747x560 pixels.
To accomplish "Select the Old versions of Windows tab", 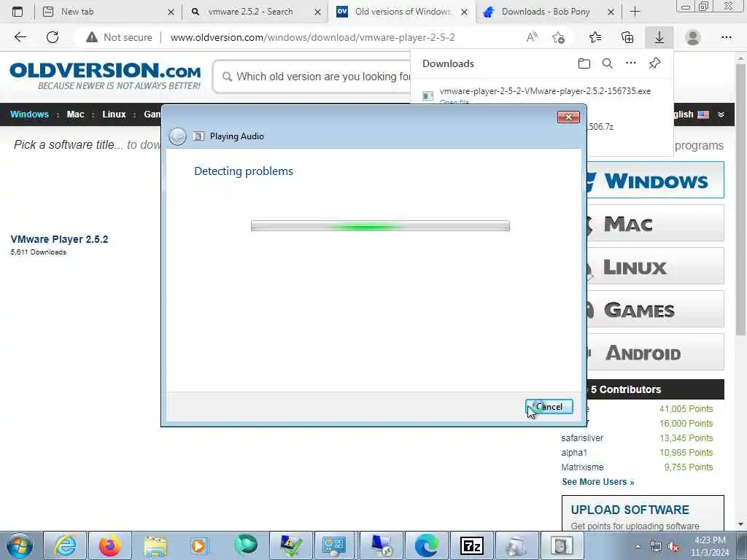I will click(x=403, y=12).
